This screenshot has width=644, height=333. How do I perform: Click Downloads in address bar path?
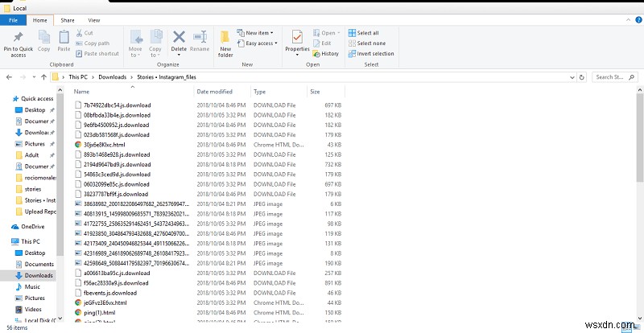(x=113, y=76)
